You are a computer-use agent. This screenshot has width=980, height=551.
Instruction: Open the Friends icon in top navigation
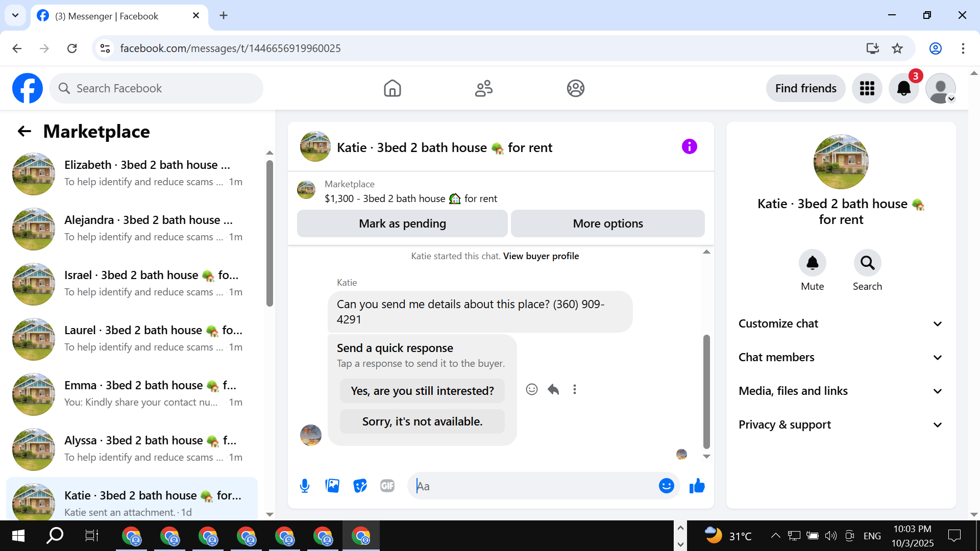pyautogui.click(x=484, y=88)
